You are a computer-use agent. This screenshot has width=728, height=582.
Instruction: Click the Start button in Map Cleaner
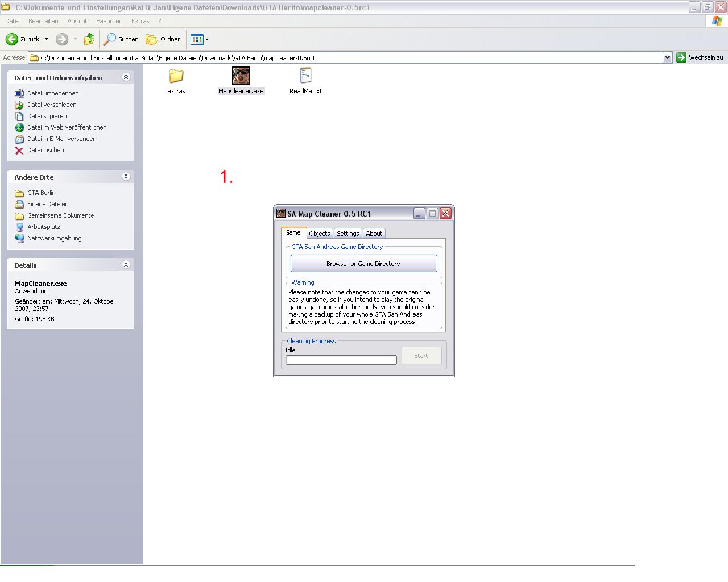pos(421,356)
